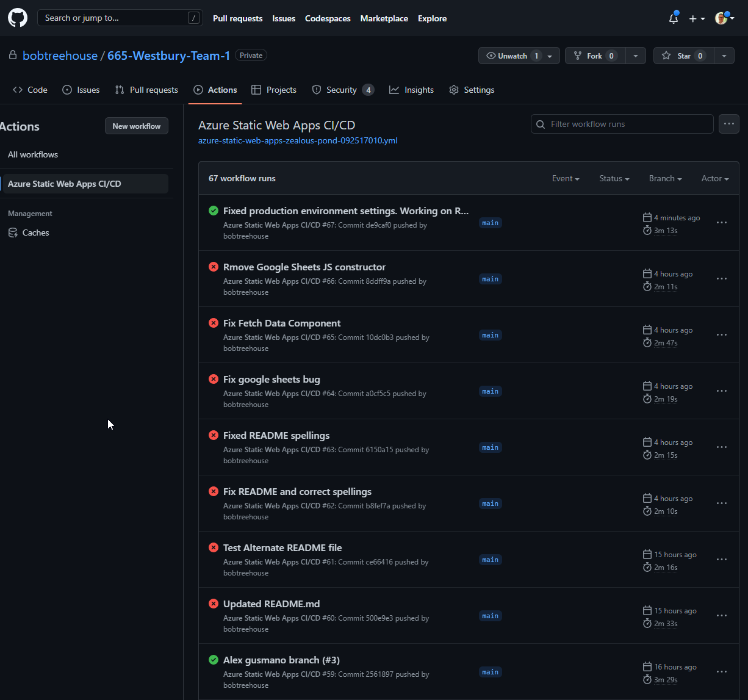Image resolution: width=748 pixels, height=700 pixels.
Task: Open the 665-Westbury-Team-1 repository link
Action: pyautogui.click(x=169, y=56)
